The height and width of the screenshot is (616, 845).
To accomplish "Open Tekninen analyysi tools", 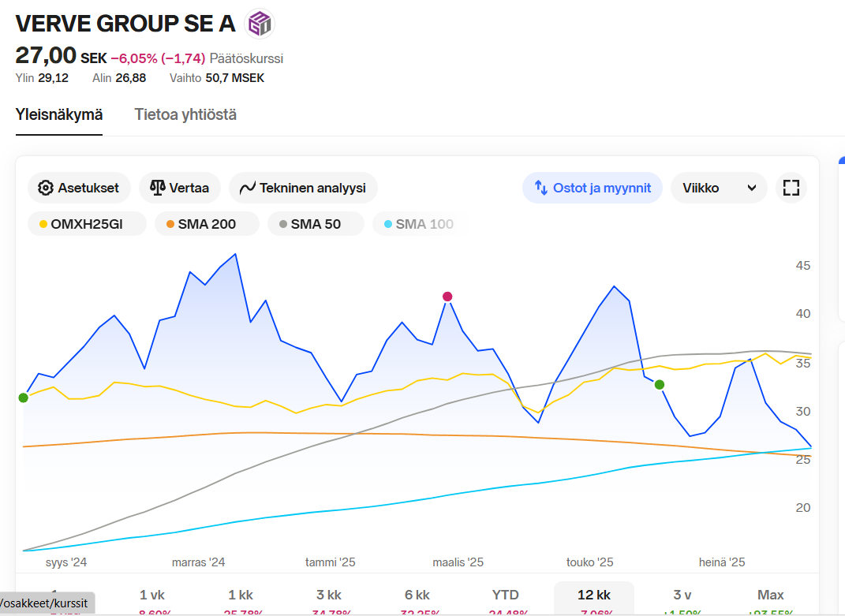I will point(303,188).
